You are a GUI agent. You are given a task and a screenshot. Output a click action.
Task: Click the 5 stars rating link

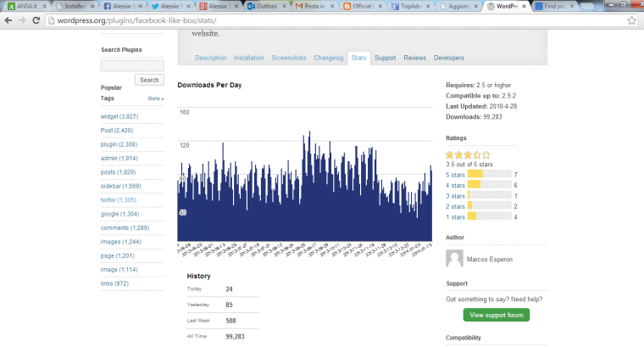pyautogui.click(x=456, y=175)
